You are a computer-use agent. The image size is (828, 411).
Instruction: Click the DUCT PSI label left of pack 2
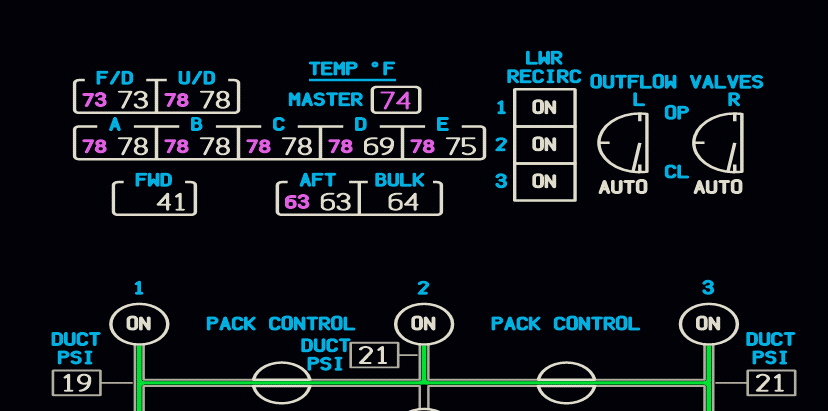coord(325,354)
